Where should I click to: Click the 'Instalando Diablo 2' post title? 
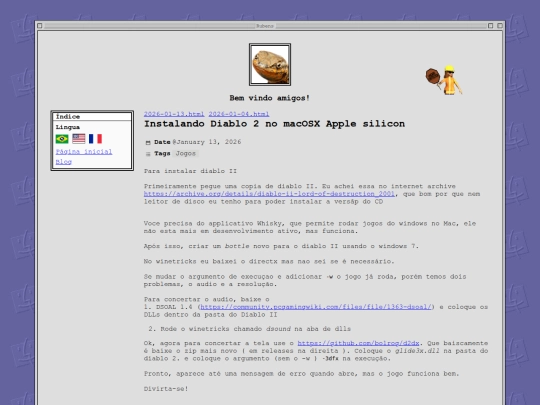(x=274, y=124)
